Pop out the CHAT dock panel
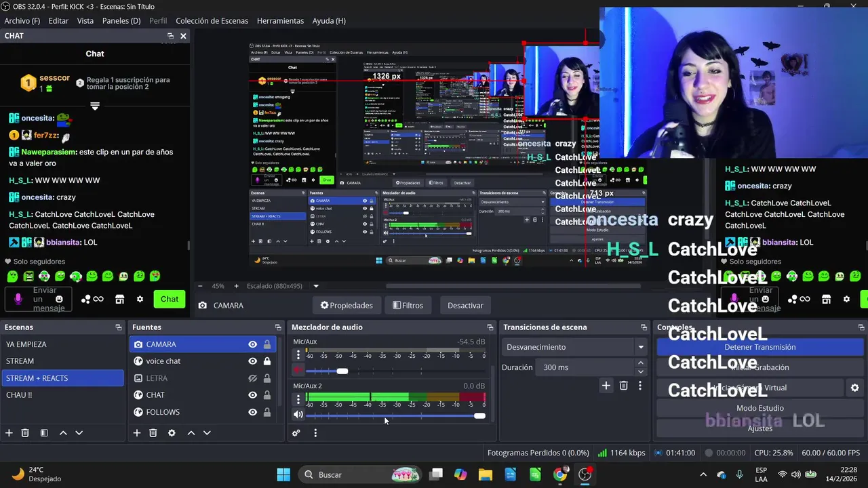The image size is (868, 488). [170, 36]
